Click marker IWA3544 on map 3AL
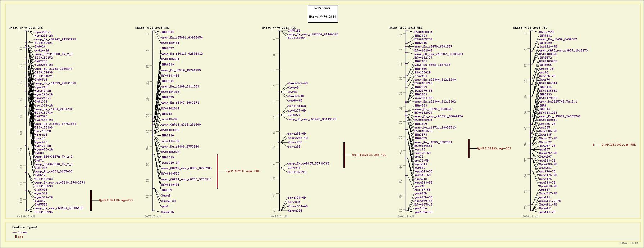 (x=167, y=32)
